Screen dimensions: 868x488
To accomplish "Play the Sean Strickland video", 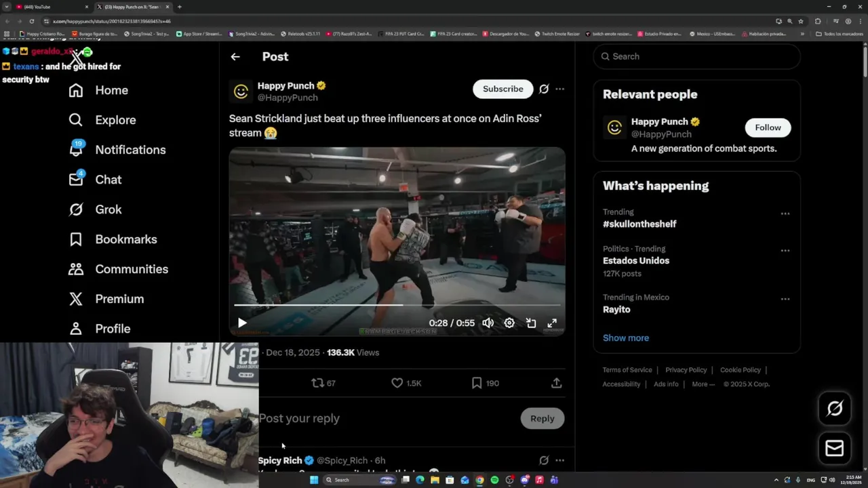I will click(242, 323).
